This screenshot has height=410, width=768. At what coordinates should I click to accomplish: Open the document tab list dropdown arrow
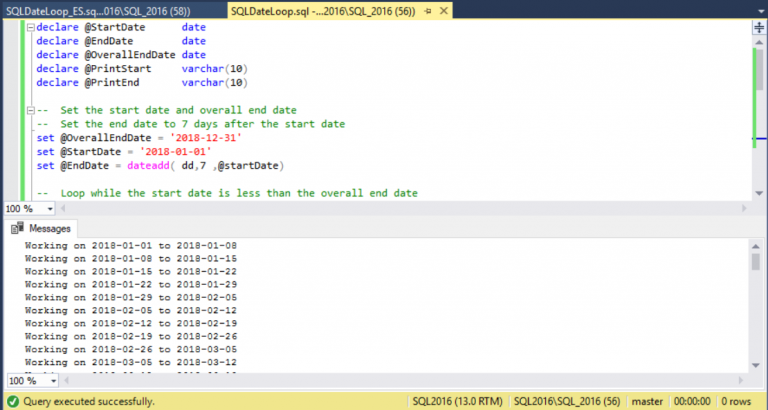click(x=757, y=11)
